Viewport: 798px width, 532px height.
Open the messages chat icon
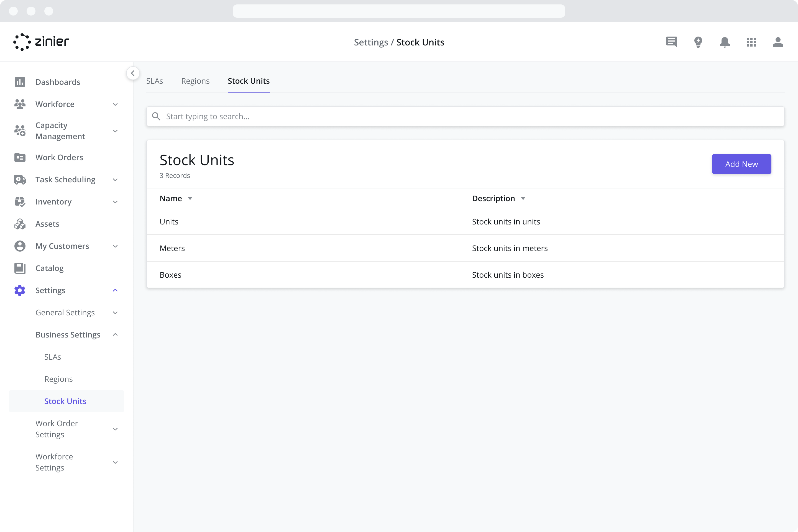[671, 42]
